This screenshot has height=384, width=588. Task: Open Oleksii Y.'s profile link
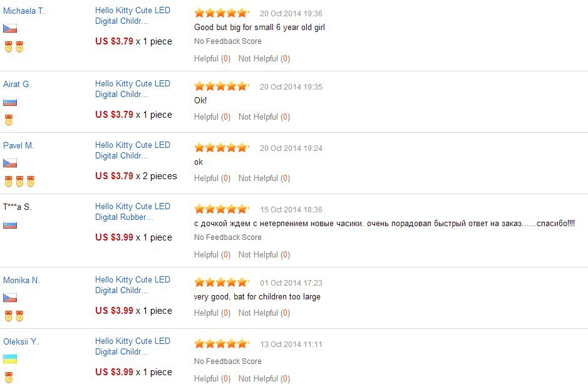click(x=21, y=341)
